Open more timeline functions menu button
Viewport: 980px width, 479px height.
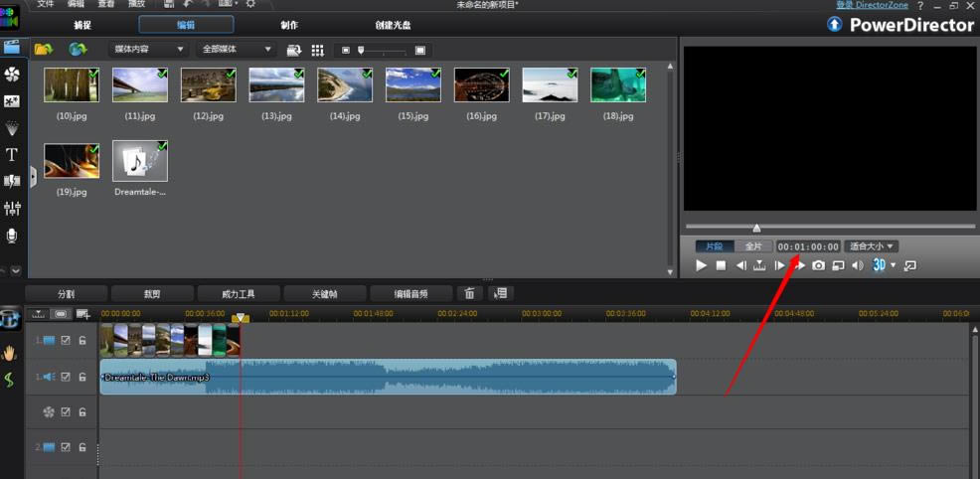(x=501, y=293)
